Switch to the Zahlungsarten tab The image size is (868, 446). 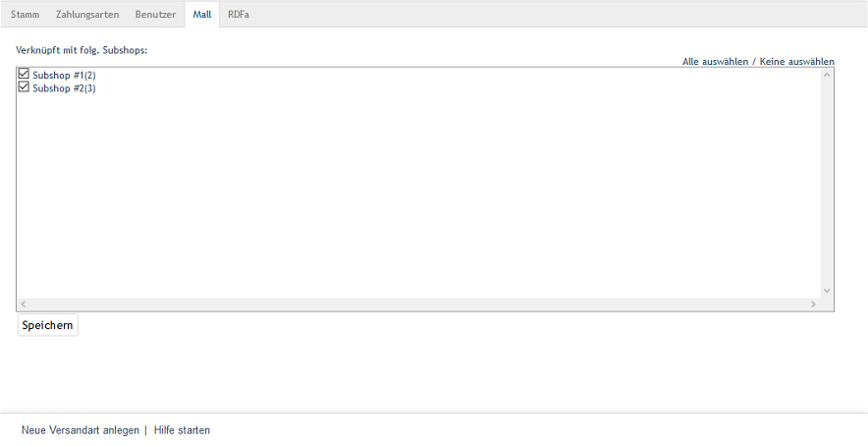point(87,15)
